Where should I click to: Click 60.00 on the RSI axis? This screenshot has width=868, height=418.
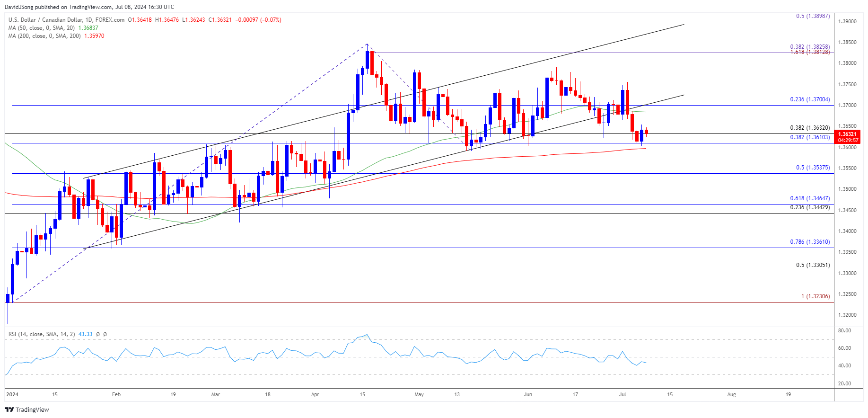click(x=844, y=348)
